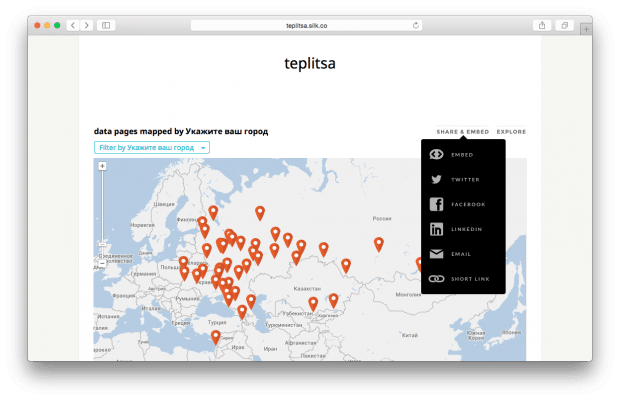Viewport: 620px width, 401px height.
Task: Click the Email envelope icon
Action: click(x=436, y=254)
